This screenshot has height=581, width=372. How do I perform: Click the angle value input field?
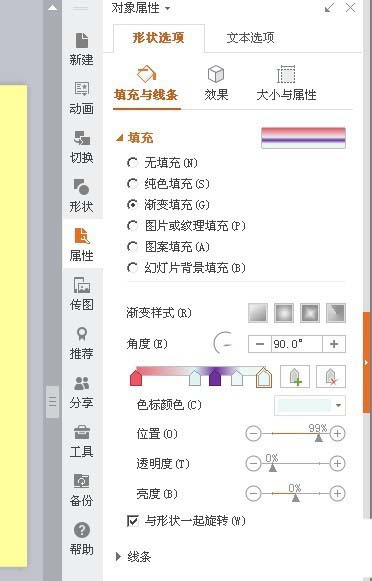pyautogui.click(x=297, y=344)
